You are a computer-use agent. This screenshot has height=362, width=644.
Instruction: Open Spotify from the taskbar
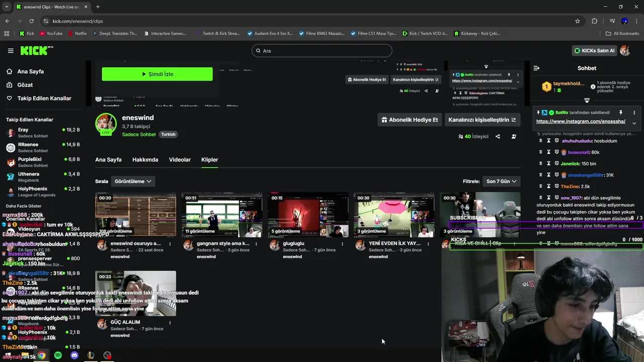click(x=58, y=355)
